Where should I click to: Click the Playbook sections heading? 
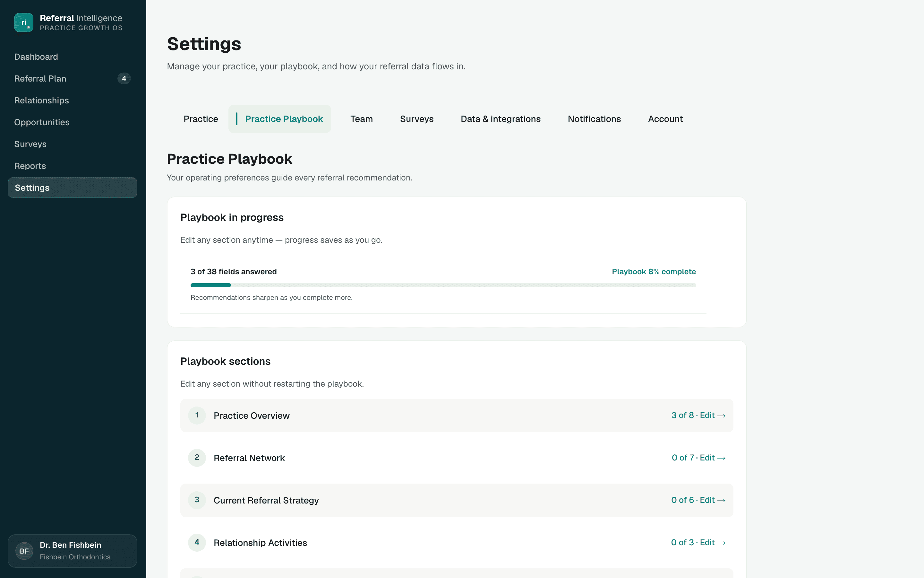click(225, 361)
